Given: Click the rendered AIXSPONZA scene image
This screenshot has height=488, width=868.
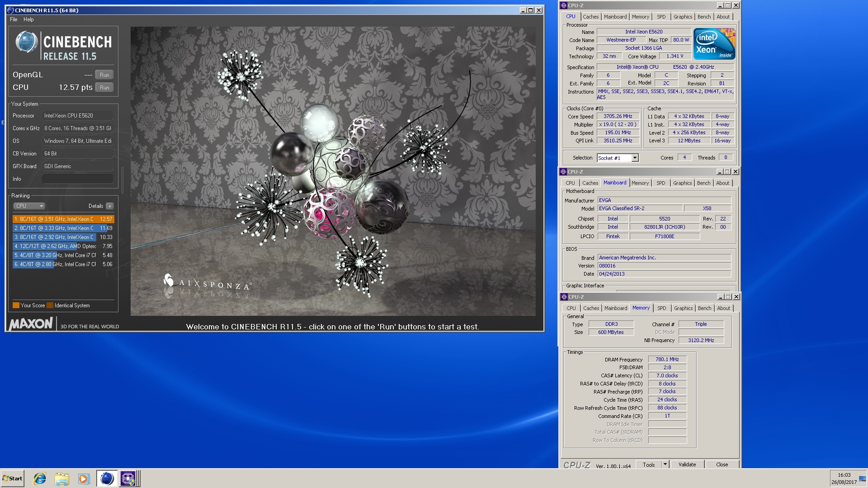Looking at the screenshot, I should 333,171.
